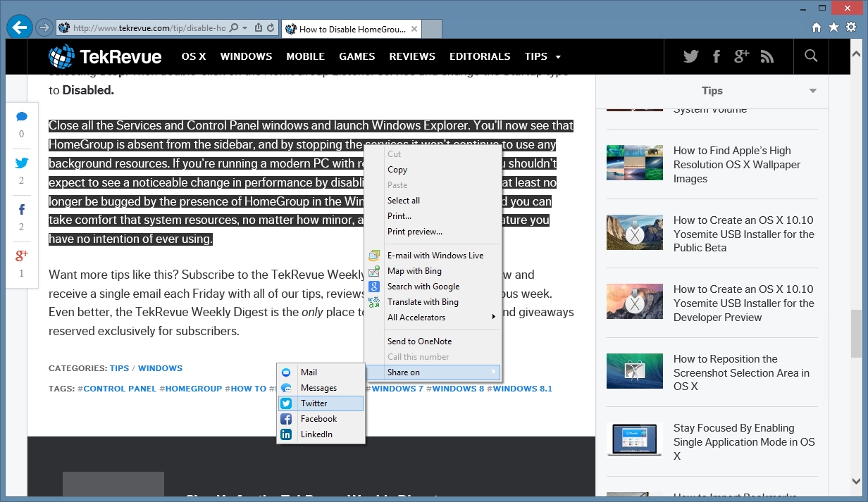Viewport: 868px width, 502px height.
Task: Select Twitter in the Share on submenu
Action: 321,403
